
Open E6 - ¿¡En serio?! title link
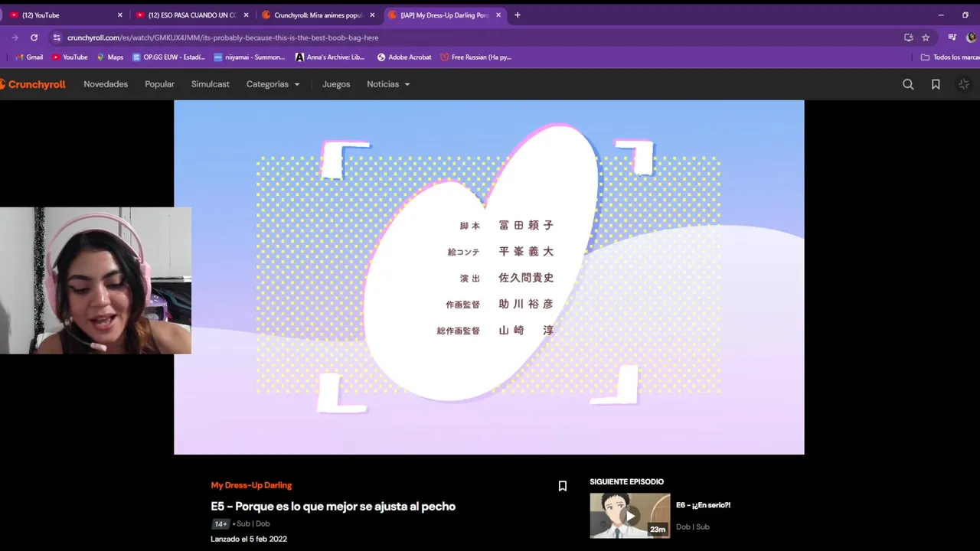coord(703,505)
